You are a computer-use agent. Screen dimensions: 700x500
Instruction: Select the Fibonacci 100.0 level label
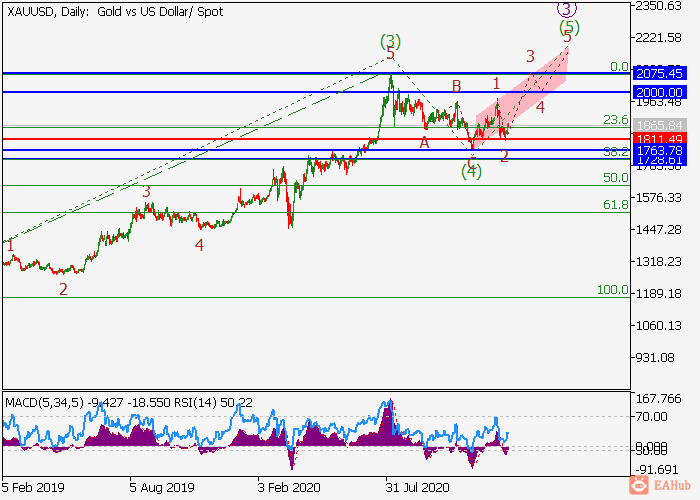[x=612, y=290]
